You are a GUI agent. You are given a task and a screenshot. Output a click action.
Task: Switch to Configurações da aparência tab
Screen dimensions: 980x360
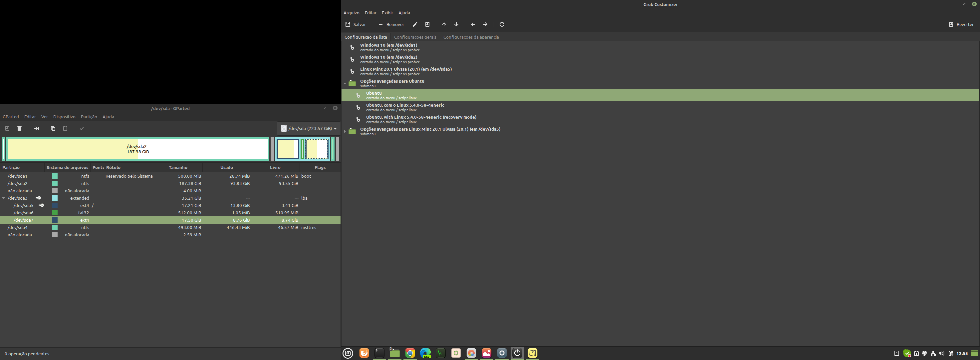(x=471, y=37)
